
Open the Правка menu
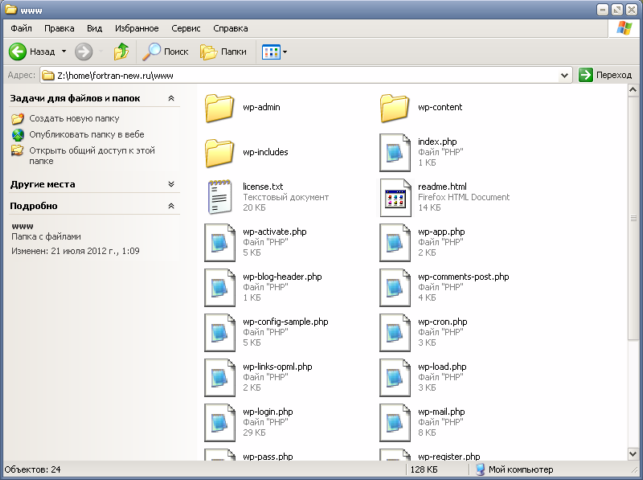click(x=59, y=28)
